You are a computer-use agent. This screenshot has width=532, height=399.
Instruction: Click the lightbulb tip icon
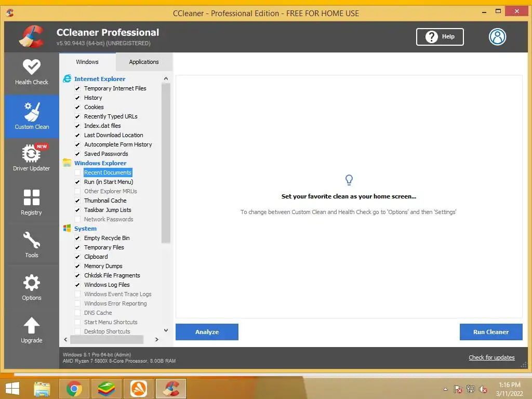(x=349, y=180)
